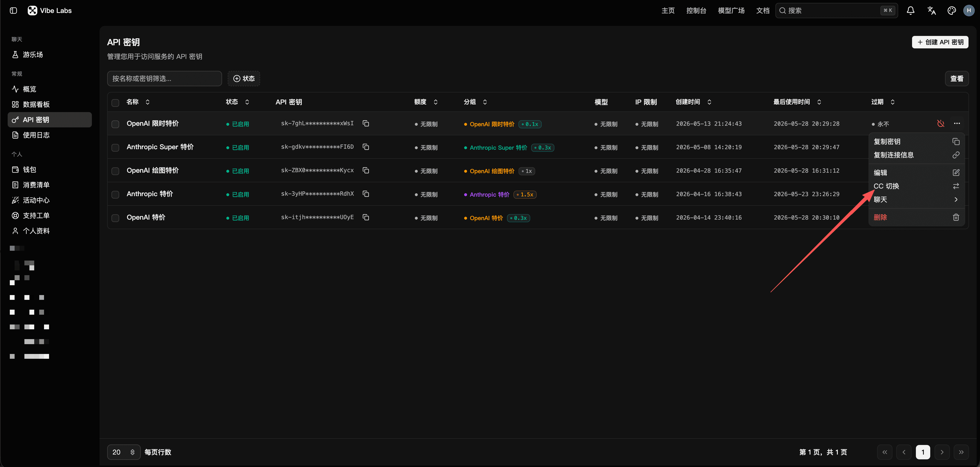Collapse the sidebar with the panel icon
The height and width of the screenshot is (467, 980).
click(x=13, y=11)
